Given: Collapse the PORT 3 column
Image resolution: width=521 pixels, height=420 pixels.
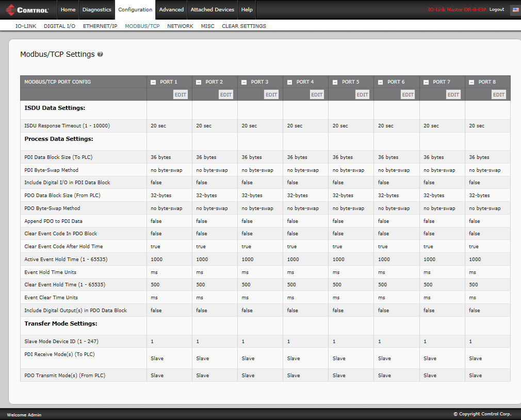Looking at the screenshot, I should coord(244,82).
